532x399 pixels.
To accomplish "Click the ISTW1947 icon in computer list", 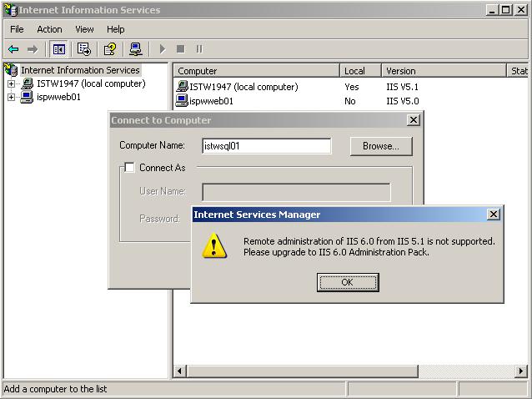I will (x=182, y=86).
